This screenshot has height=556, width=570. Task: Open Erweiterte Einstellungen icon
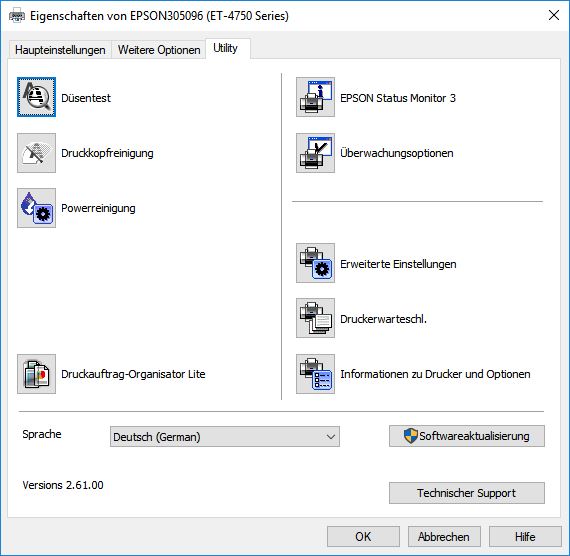(x=315, y=263)
